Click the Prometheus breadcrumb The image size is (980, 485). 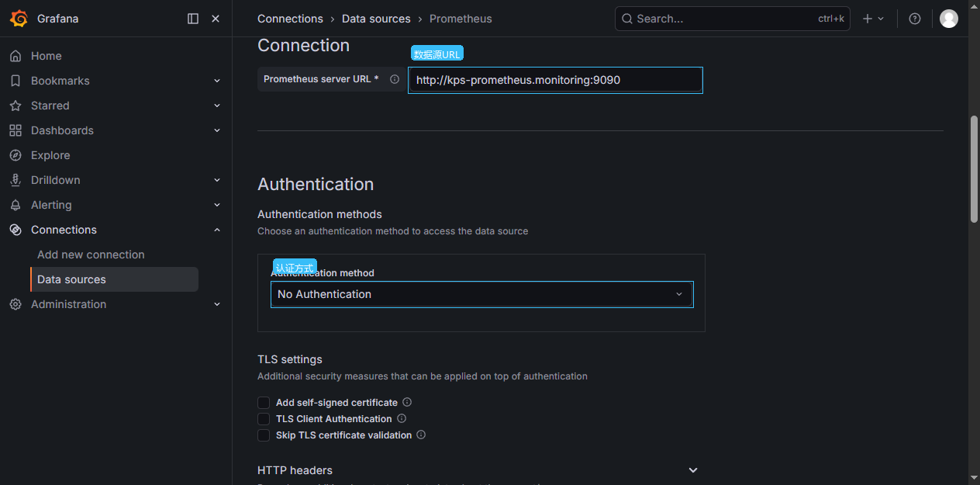[x=461, y=19]
